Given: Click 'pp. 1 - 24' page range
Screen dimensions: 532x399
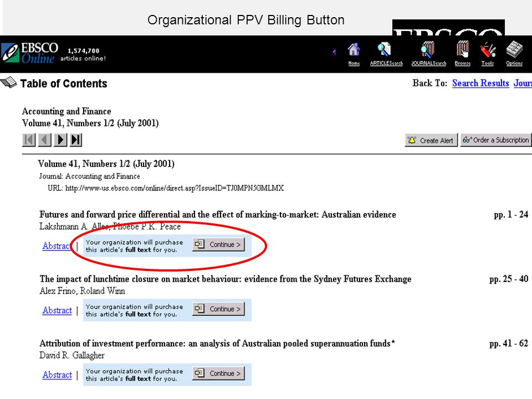Looking at the screenshot, I should [511, 214].
